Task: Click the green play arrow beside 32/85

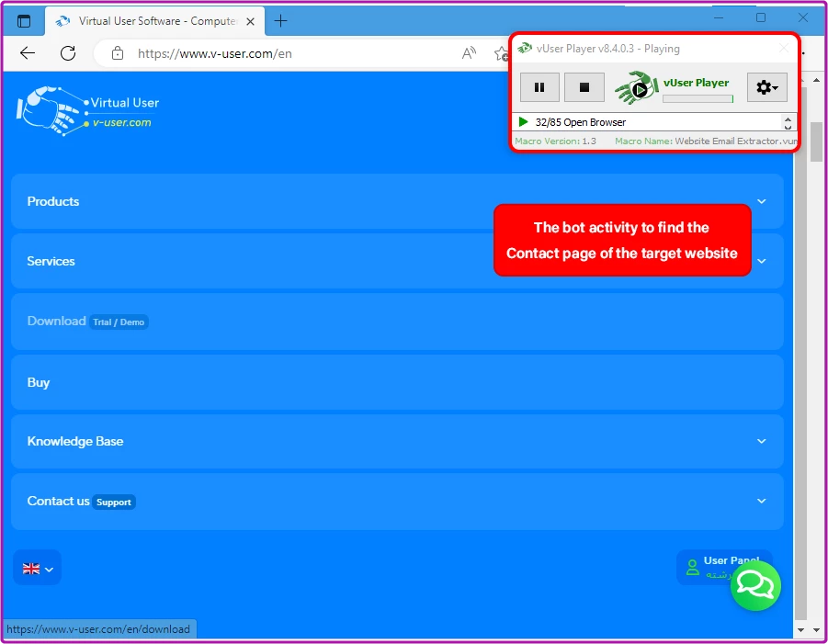Action: 523,122
